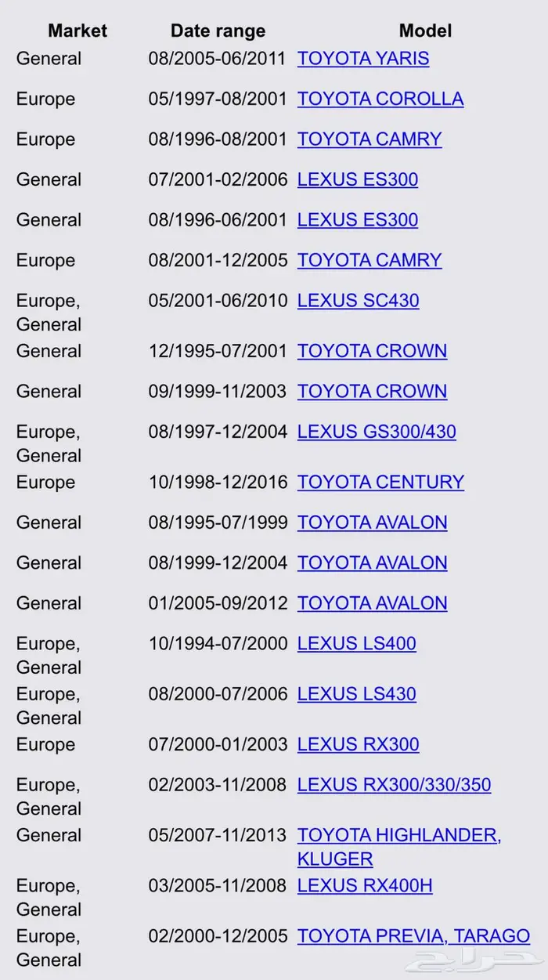Open LEXUS ES300 link for 08/1996-06/2001
Screen dimensions: 548x980
click(x=358, y=220)
